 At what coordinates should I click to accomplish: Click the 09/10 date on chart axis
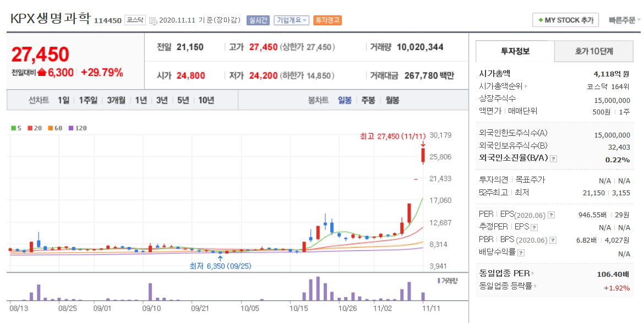pyautogui.click(x=151, y=308)
